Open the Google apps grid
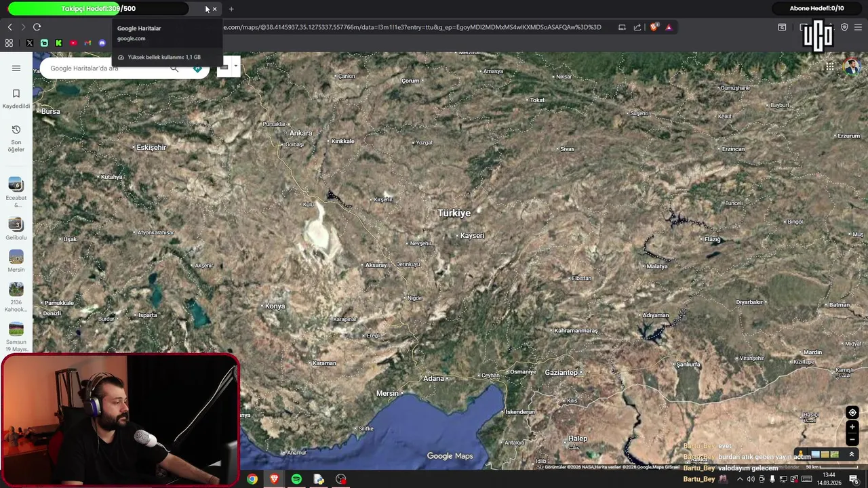The image size is (868, 488). tap(830, 66)
